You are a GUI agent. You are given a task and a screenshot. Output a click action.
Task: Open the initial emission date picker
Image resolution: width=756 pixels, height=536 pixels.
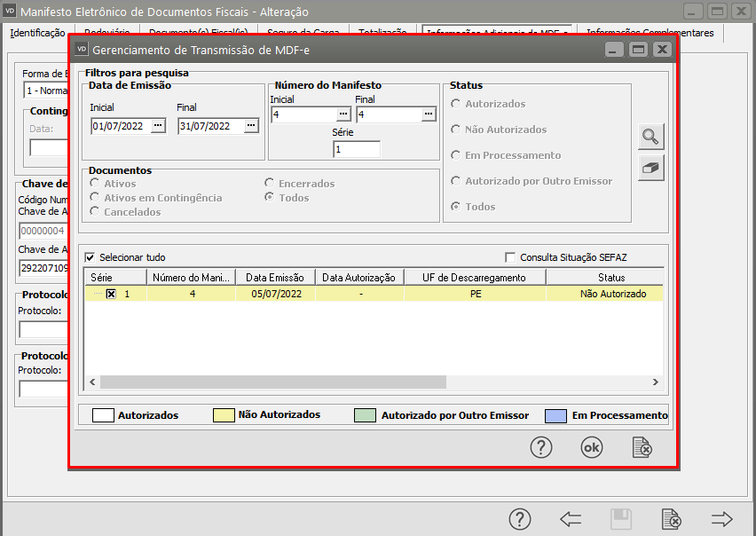[x=158, y=126]
